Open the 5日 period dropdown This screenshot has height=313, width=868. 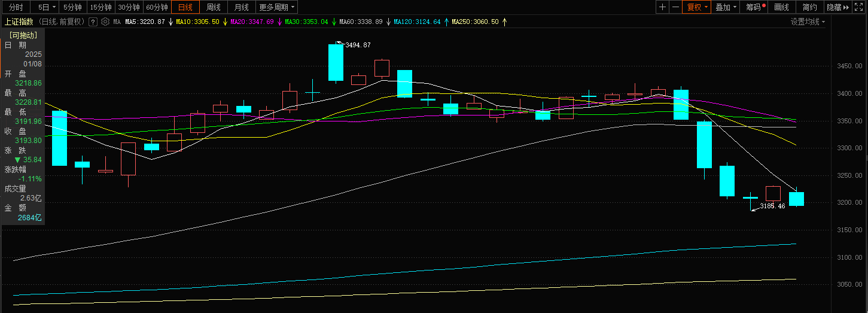pos(46,7)
